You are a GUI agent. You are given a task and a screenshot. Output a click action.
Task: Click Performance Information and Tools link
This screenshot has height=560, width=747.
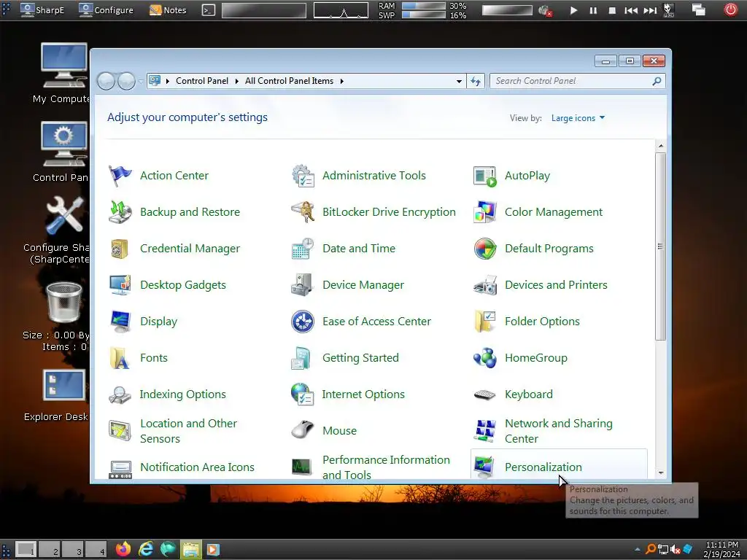point(386,467)
